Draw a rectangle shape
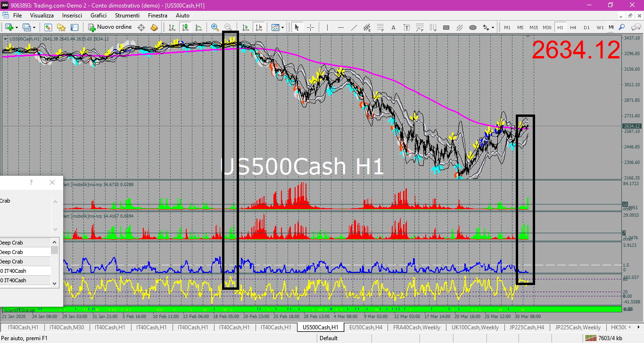Viewport: 644px width, 343px height. point(446,27)
